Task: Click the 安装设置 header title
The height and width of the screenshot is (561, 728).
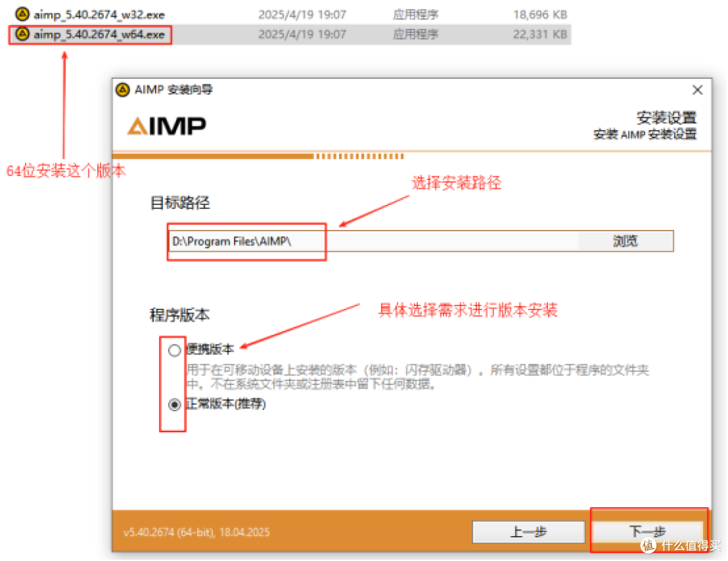Action: coord(666,117)
